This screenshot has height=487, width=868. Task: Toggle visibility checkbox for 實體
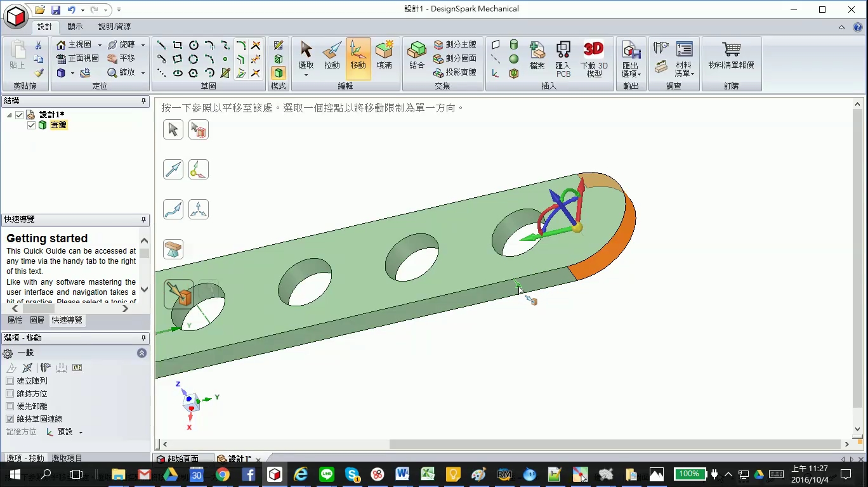pyautogui.click(x=32, y=125)
